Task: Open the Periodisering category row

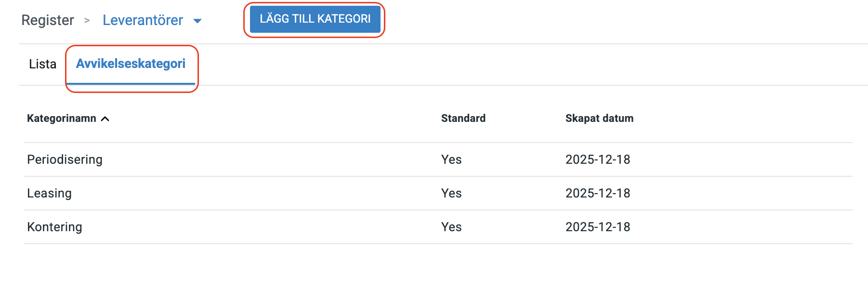Action: point(65,159)
